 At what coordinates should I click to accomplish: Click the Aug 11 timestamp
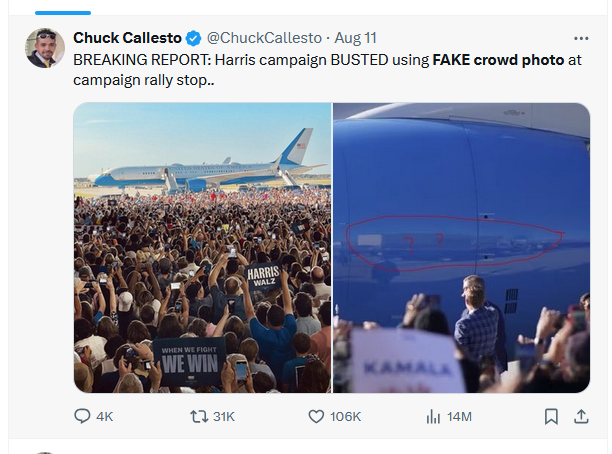coord(356,38)
